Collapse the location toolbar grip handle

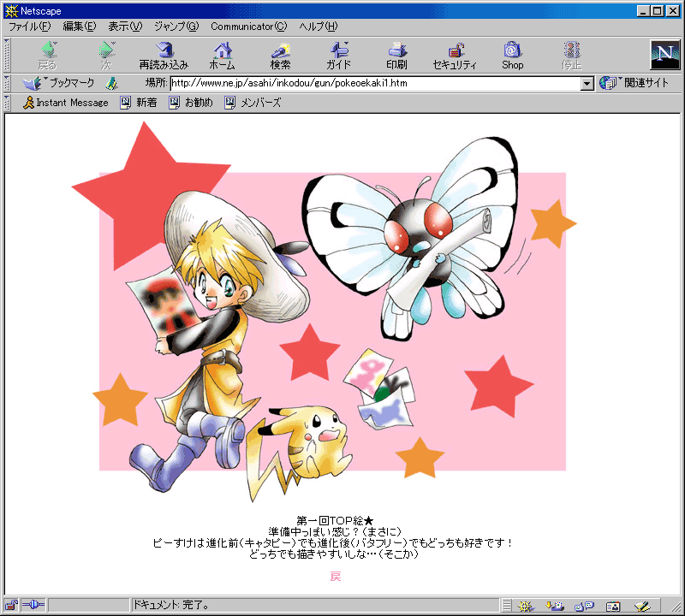(7, 83)
